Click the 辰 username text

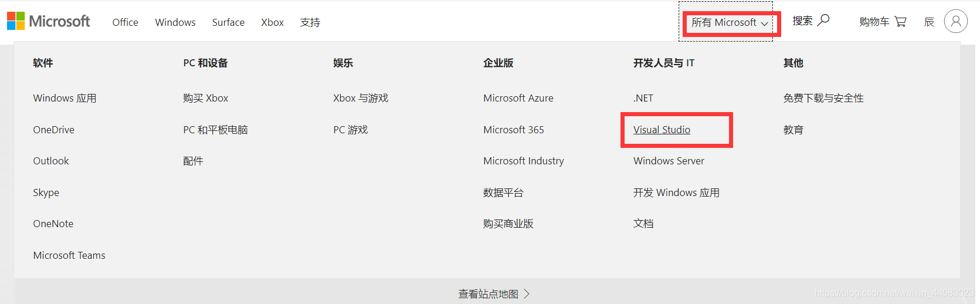click(x=929, y=22)
